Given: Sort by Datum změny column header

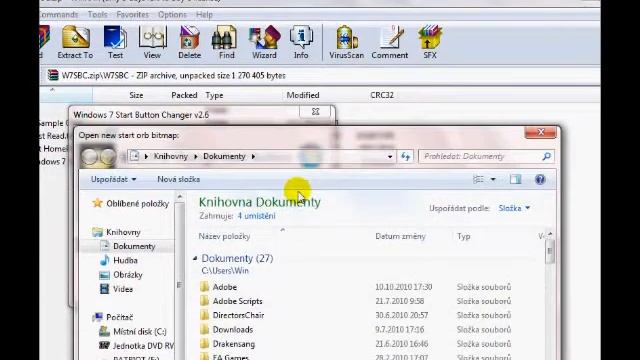Looking at the screenshot, I should (400, 236).
